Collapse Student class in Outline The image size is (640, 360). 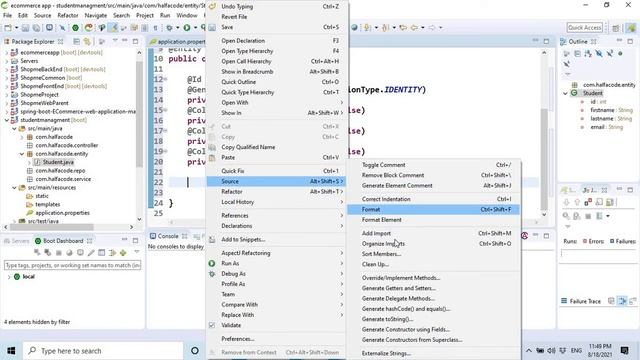pyautogui.click(x=565, y=93)
